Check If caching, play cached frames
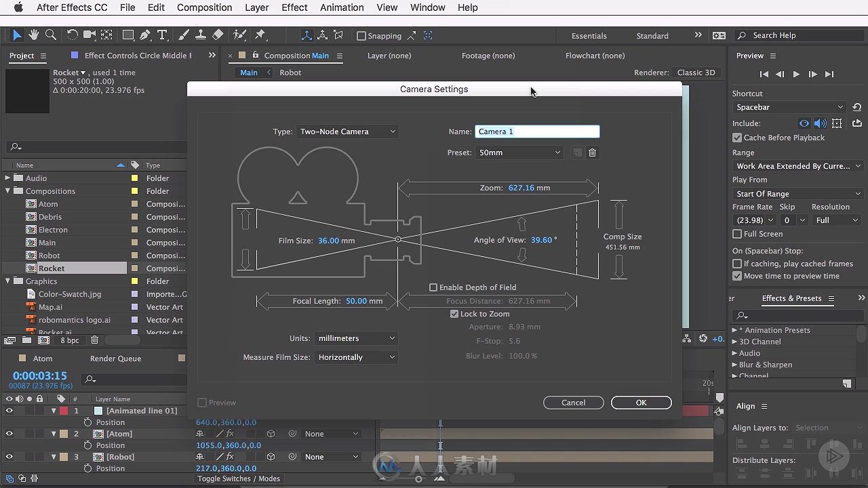The width and height of the screenshot is (868, 488). tap(737, 264)
